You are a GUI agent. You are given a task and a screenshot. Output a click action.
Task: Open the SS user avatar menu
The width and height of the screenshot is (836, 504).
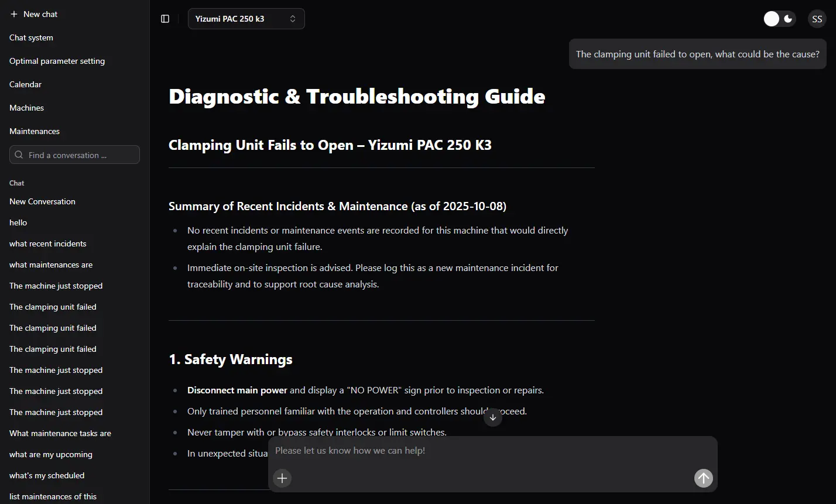tap(817, 19)
